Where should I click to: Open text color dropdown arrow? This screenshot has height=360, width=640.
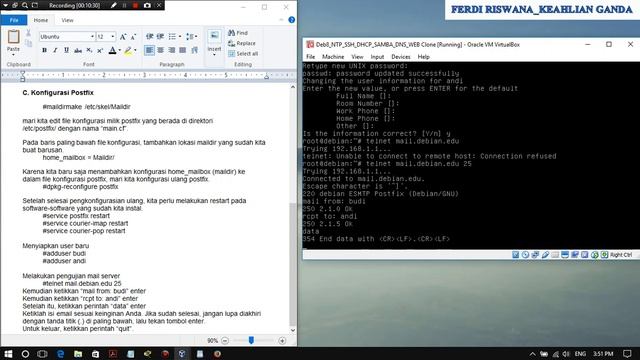[x=120, y=51]
